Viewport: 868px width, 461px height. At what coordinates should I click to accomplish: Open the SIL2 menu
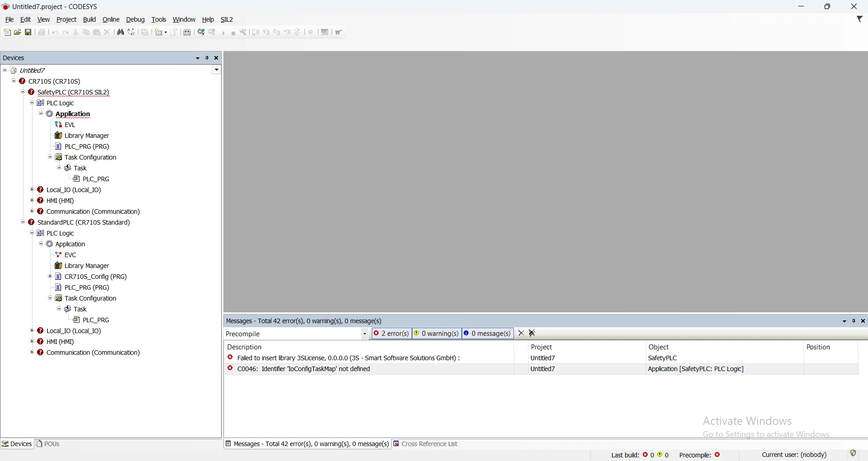point(227,19)
